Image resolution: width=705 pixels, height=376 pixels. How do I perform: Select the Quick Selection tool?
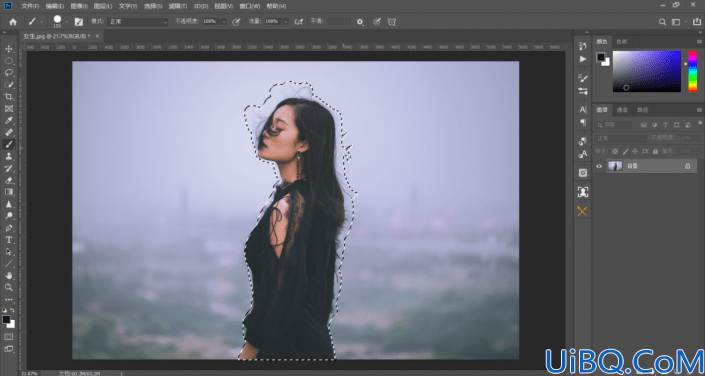tap(9, 85)
